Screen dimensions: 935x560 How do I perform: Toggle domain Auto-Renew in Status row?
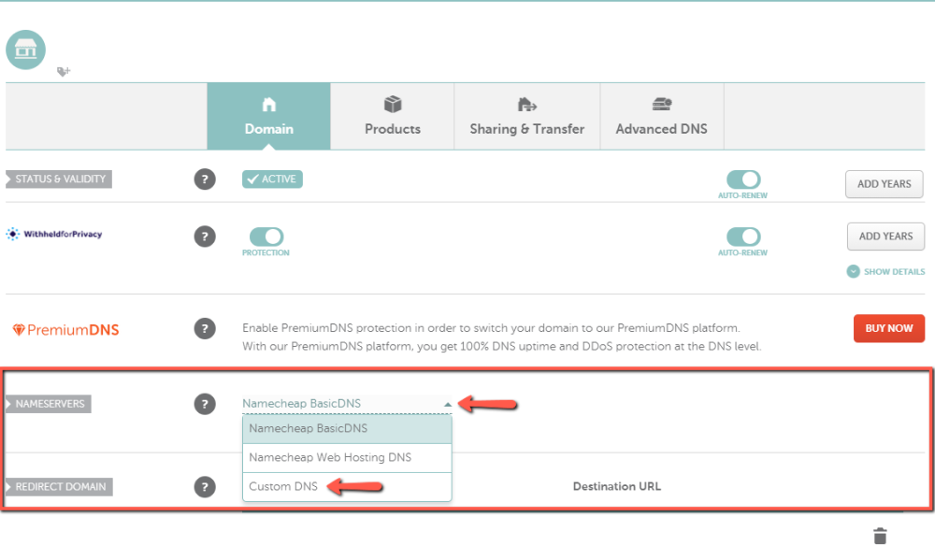(x=743, y=179)
